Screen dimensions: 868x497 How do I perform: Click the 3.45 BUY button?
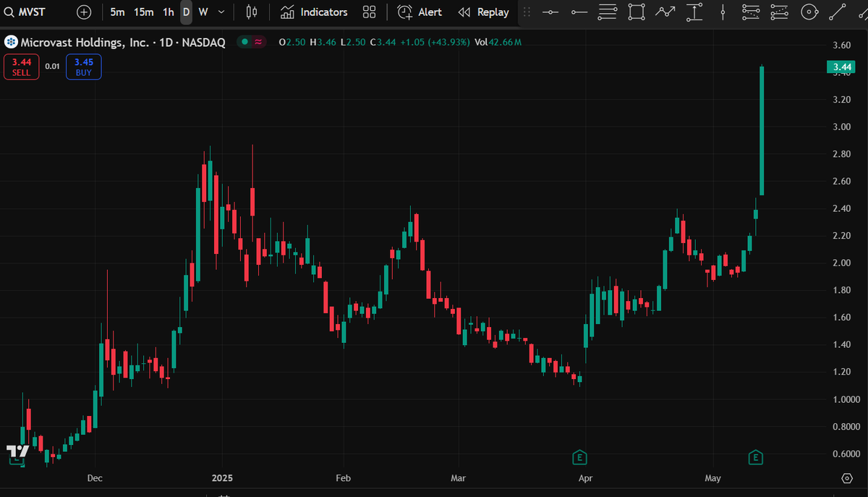(x=84, y=67)
